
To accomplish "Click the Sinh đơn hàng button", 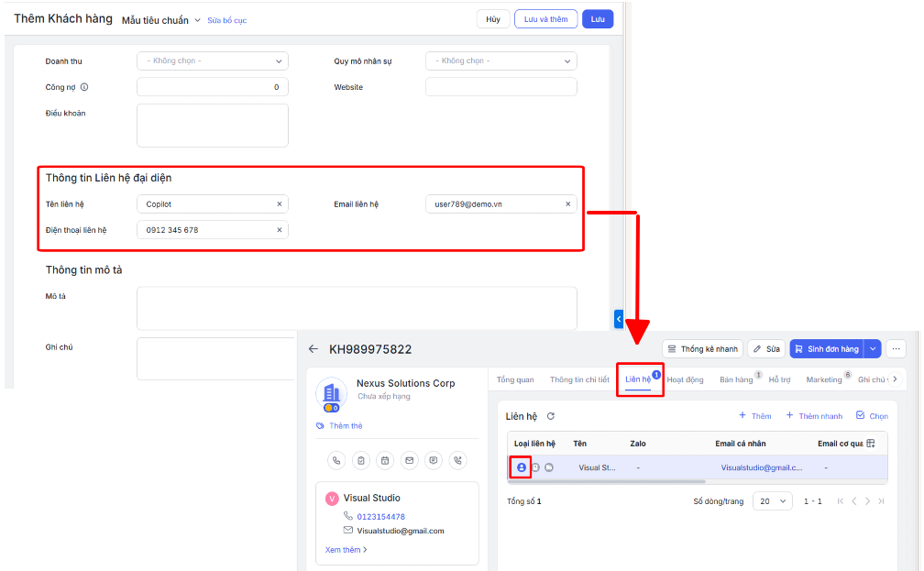I will 827,349.
